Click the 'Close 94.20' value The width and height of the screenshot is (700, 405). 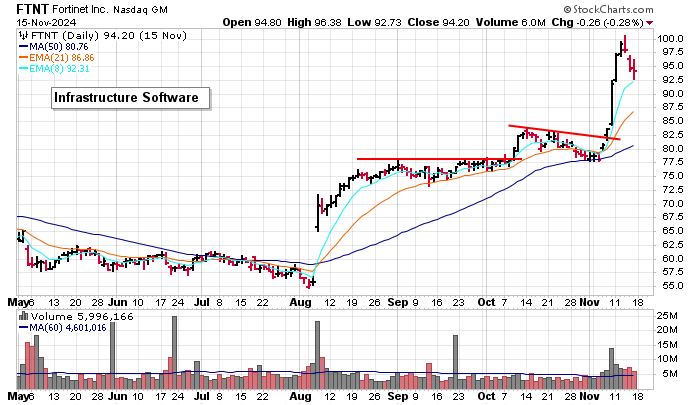[x=438, y=22]
